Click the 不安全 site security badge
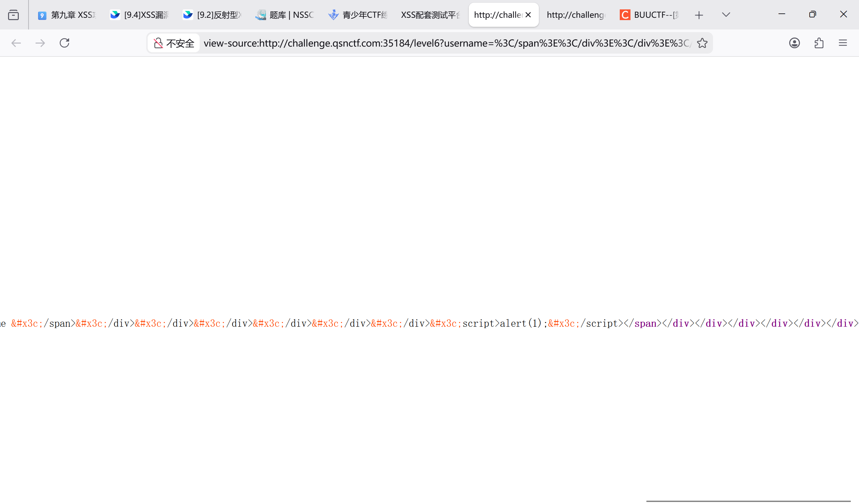Screen dimensions: 859x504 click(174, 43)
